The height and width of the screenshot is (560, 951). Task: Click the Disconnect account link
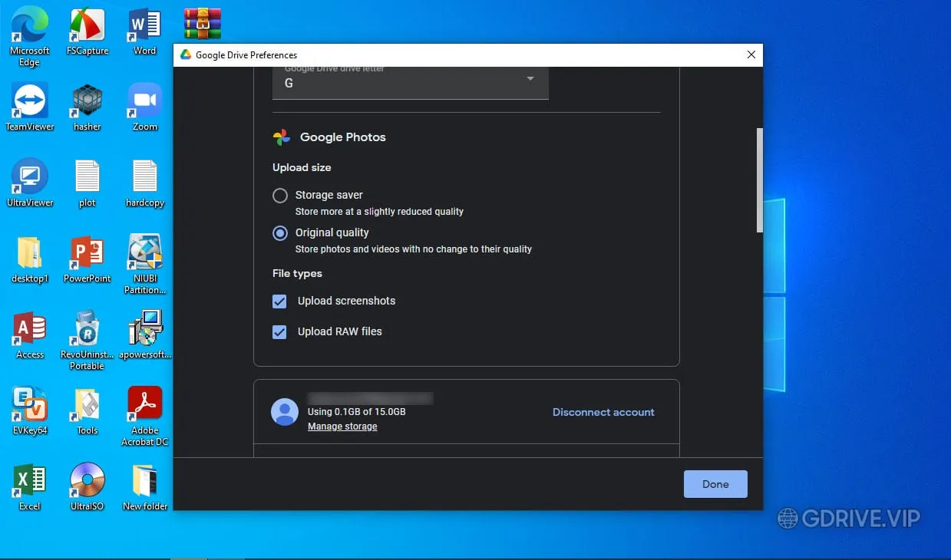point(603,412)
